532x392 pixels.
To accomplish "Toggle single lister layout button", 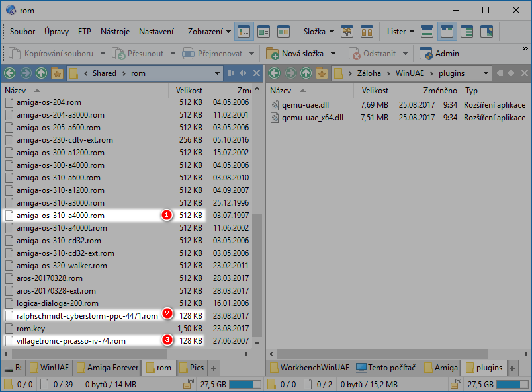I will 427,31.
